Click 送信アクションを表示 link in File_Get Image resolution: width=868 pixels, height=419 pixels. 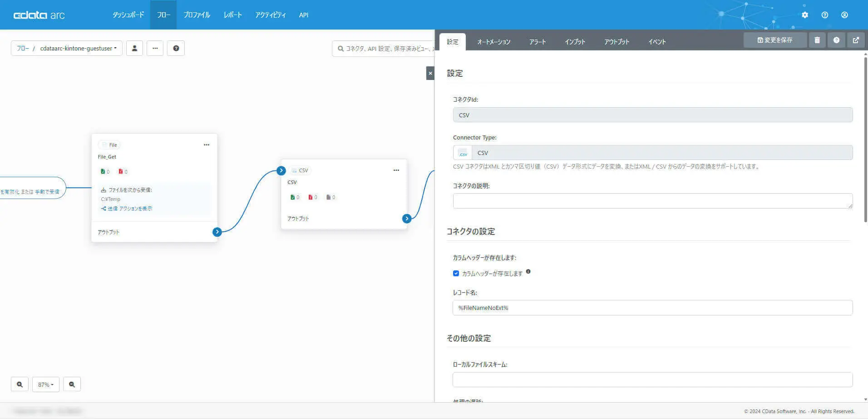[x=127, y=209]
